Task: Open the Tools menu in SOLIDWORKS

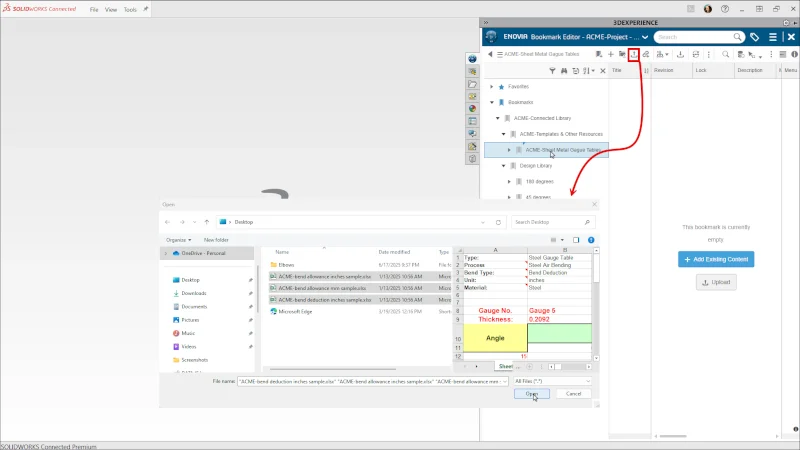Action: 130,9
